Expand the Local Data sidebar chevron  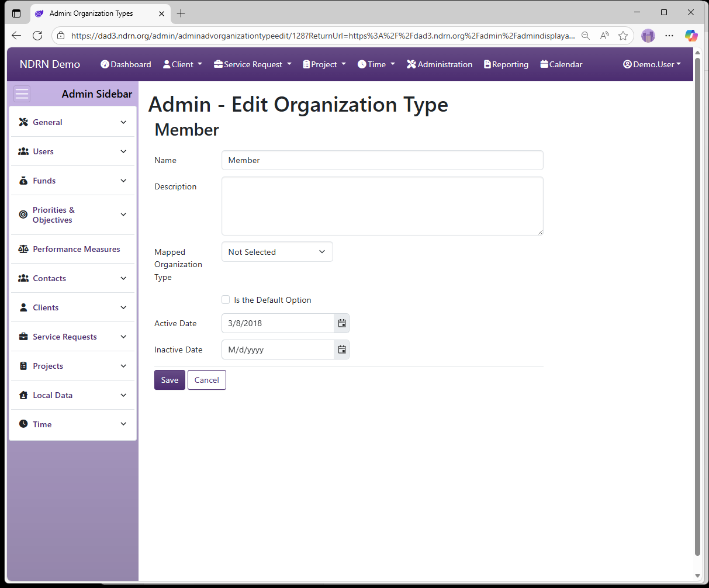click(123, 395)
